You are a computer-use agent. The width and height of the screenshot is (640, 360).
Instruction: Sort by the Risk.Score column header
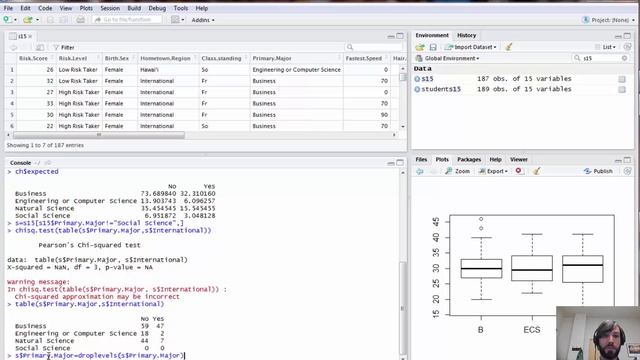click(x=35, y=58)
